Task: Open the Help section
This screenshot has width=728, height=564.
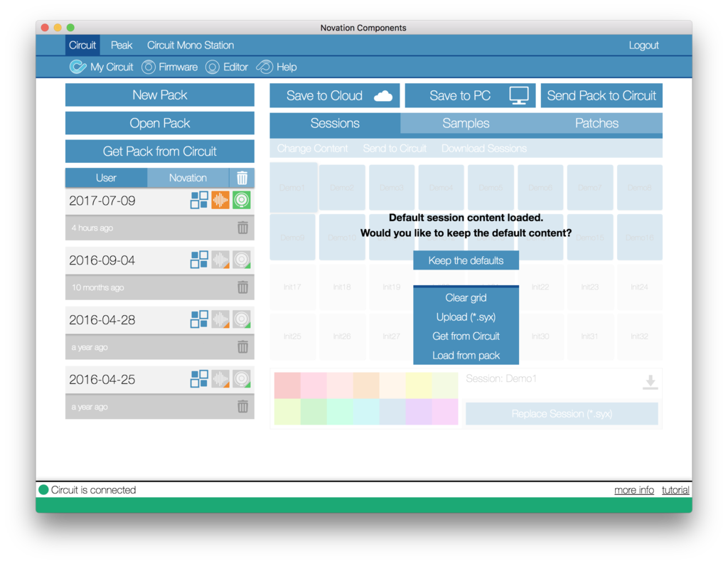Action: point(277,67)
